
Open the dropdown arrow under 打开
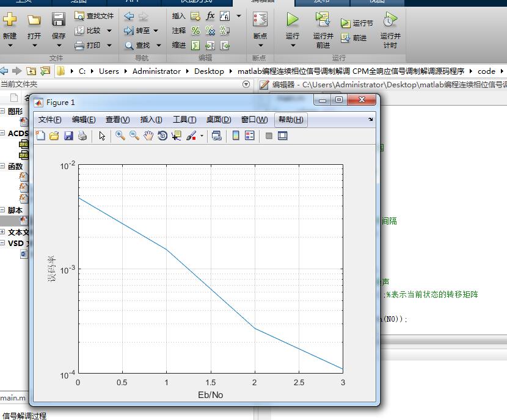(34, 46)
